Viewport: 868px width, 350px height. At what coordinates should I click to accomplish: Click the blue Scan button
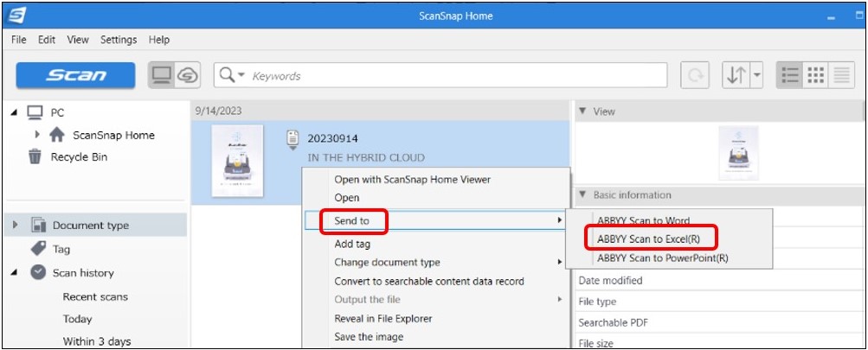tap(75, 75)
